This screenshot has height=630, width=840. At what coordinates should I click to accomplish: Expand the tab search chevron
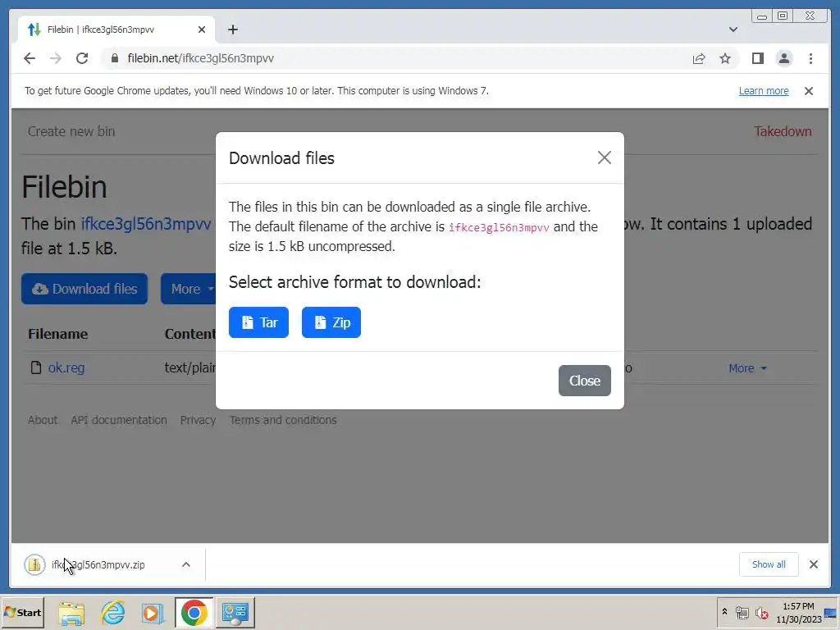pyautogui.click(x=733, y=30)
